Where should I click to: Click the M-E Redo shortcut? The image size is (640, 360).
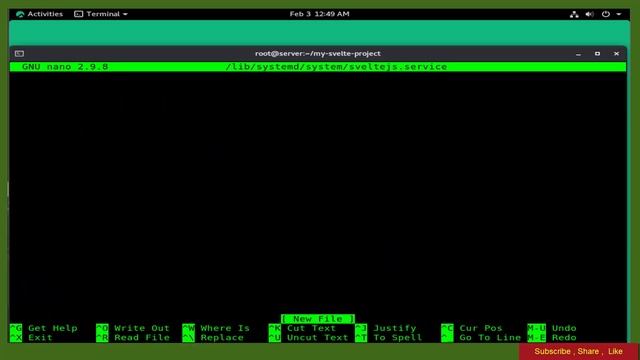[x=552, y=338]
